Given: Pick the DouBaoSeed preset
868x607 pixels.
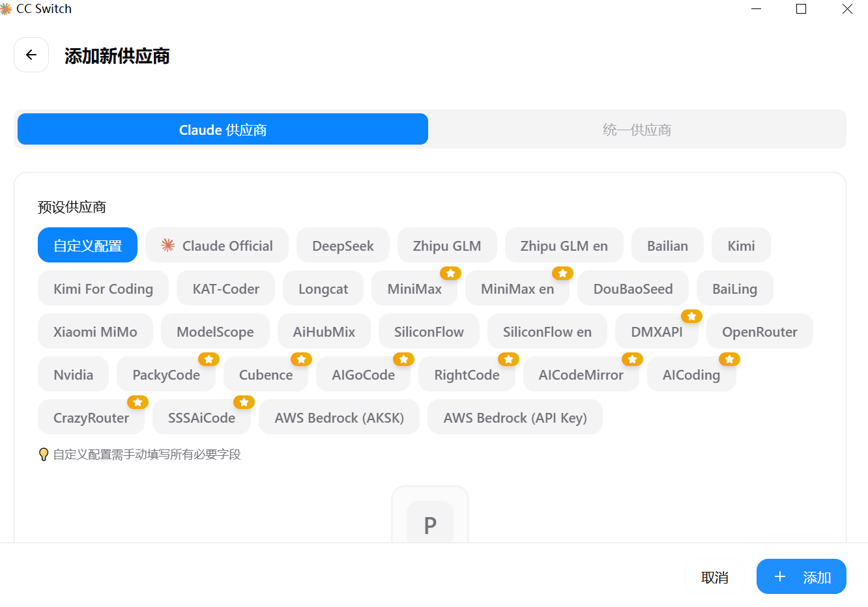Looking at the screenshot, I should tap(633, 288).
